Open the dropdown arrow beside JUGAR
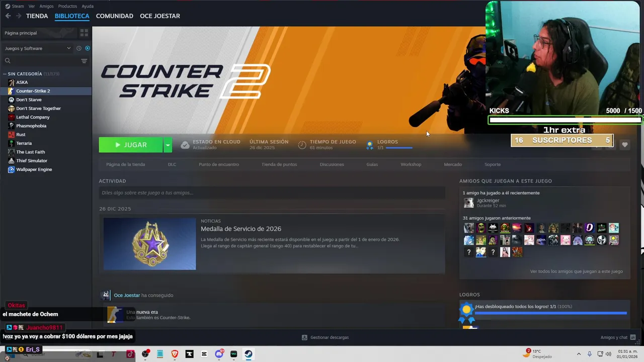644x362 pixels. [168, 145]
